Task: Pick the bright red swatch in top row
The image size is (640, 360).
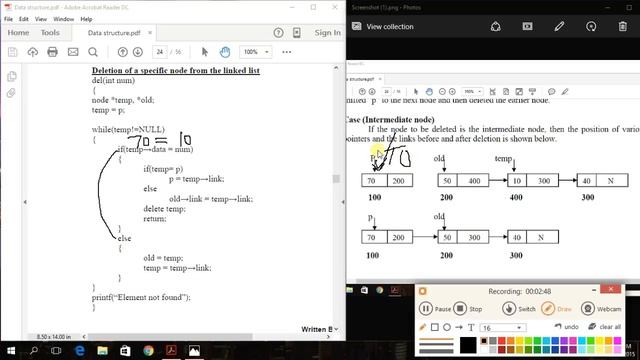Action: pos(502,341)
